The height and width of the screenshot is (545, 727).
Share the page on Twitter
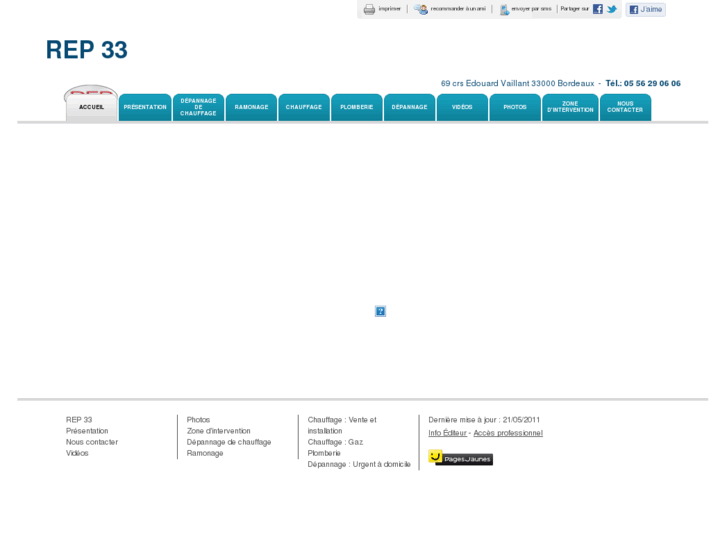(612, 9)
